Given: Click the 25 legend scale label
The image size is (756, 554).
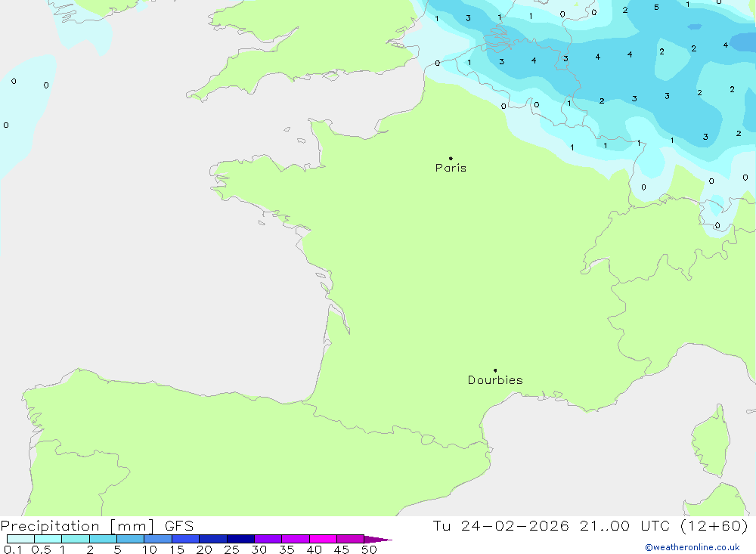Looking at the screenshot, I should [232, 549].
